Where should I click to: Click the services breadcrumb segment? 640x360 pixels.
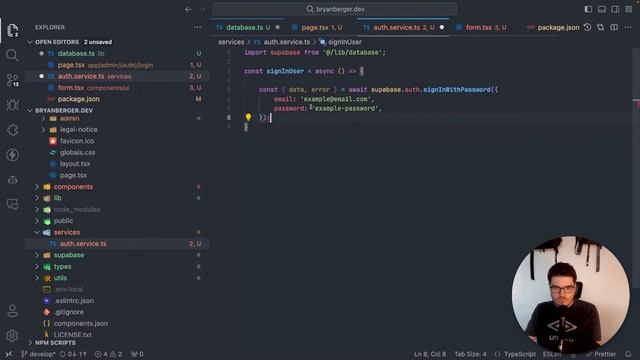[231, 42]
